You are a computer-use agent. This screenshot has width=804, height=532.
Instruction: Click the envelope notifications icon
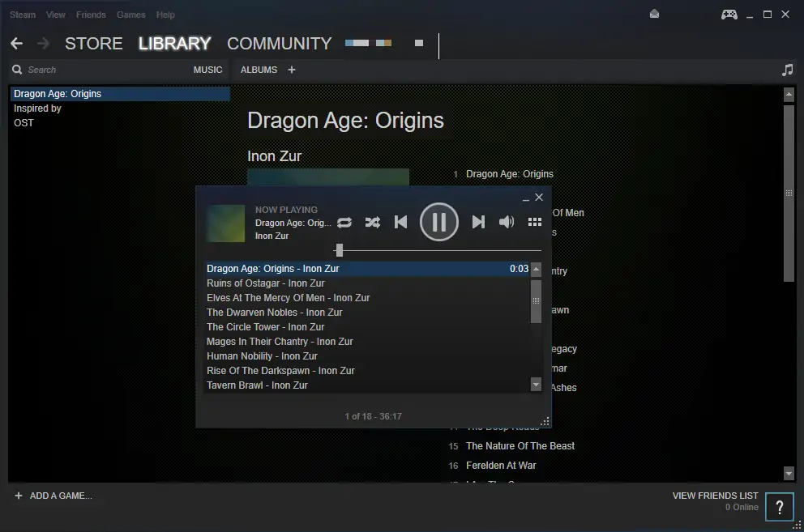point(655,15)
